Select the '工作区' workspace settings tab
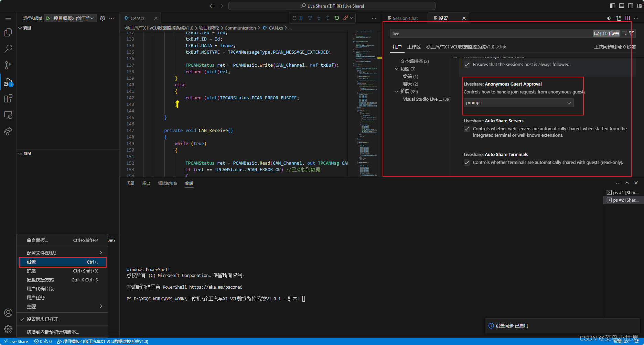The image size is (644, 345). pyautogui.click(x=414, y=47)
